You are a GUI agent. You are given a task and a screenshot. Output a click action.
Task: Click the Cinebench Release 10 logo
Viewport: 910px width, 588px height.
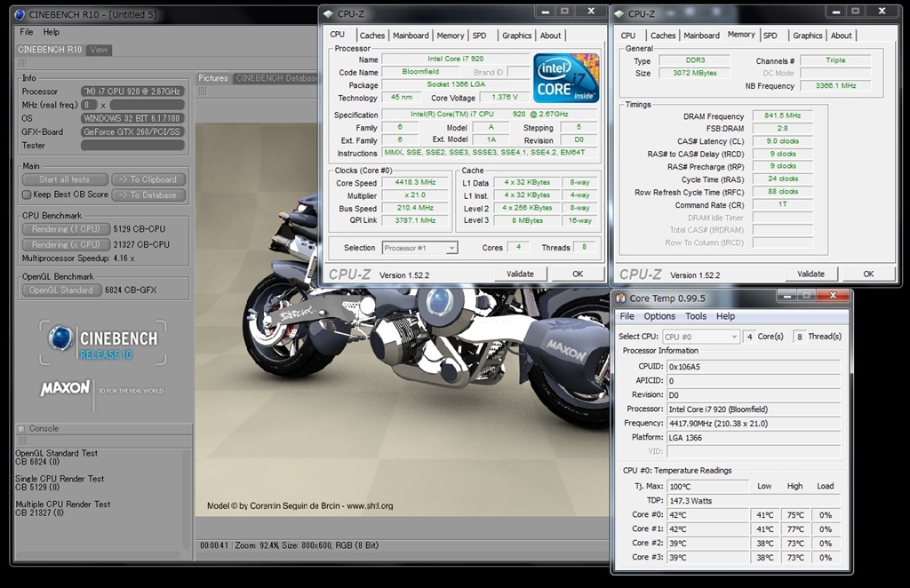click(x=102, y=342)
